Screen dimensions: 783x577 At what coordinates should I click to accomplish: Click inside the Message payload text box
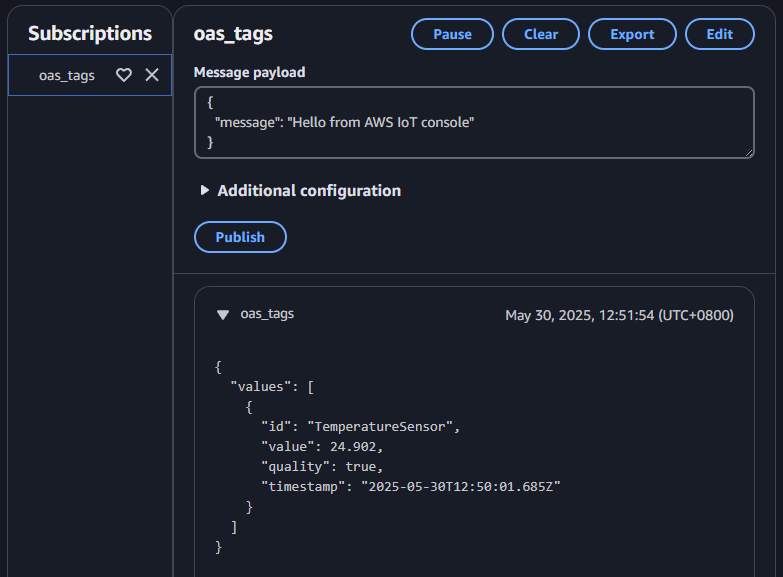(x=474, y=122)
